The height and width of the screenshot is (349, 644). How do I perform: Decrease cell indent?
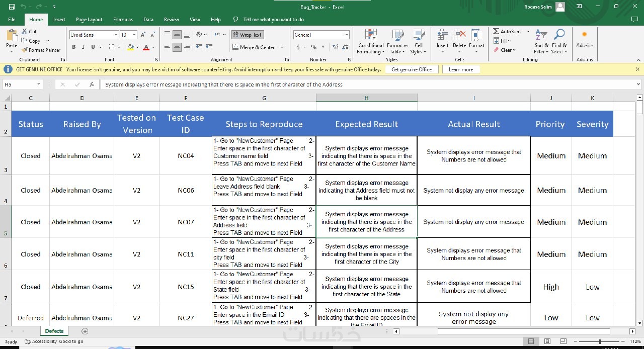[200, 47]
